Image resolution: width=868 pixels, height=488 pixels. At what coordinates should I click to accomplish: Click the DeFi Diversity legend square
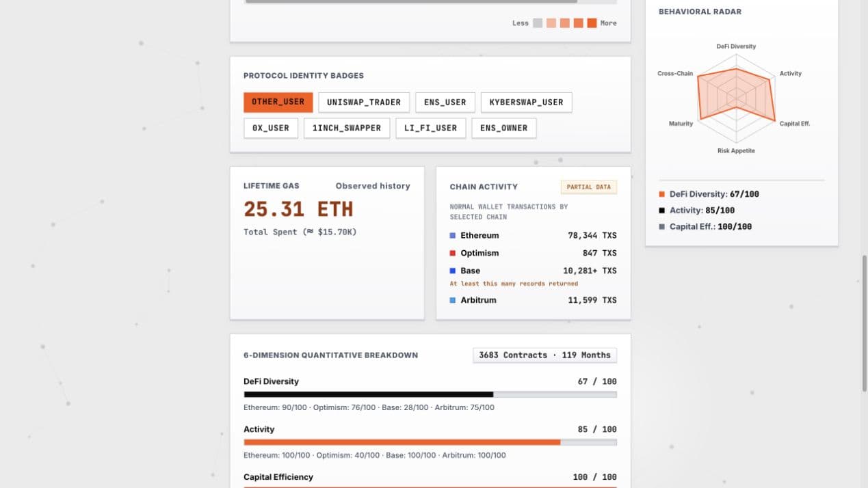pos(662,194)
